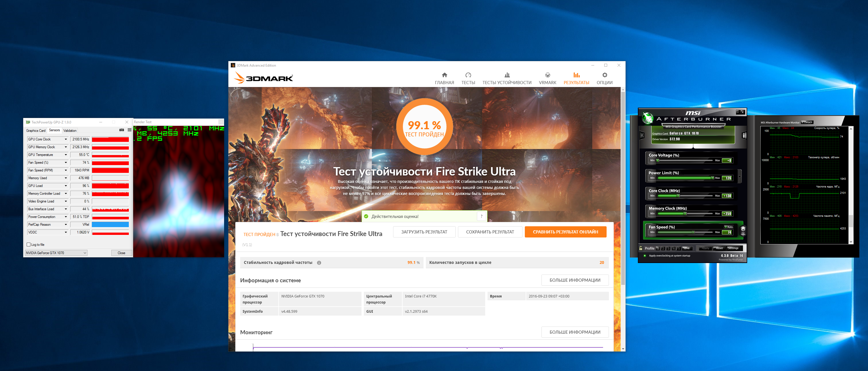Toggle the fan speed Auto button
The image size is (868, 371).
pyautogui.click(x=729, y=227)
